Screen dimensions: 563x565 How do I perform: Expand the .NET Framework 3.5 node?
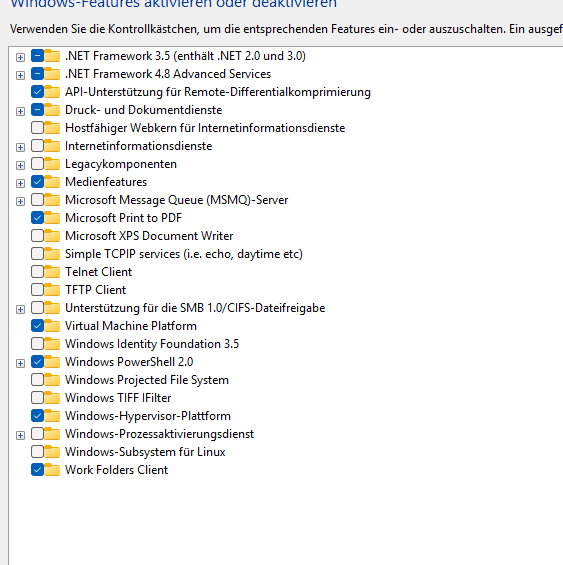pyautogui.click(x=21, y=57)
